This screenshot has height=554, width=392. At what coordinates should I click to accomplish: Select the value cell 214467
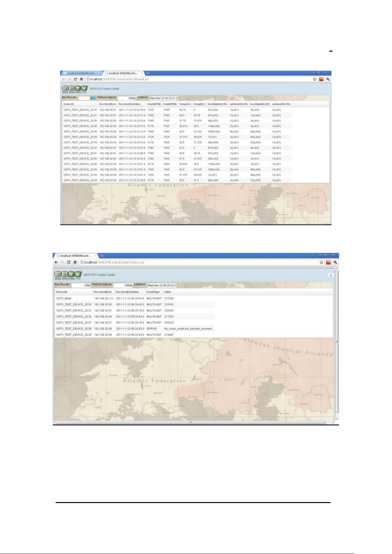click(x=169, y=335)
